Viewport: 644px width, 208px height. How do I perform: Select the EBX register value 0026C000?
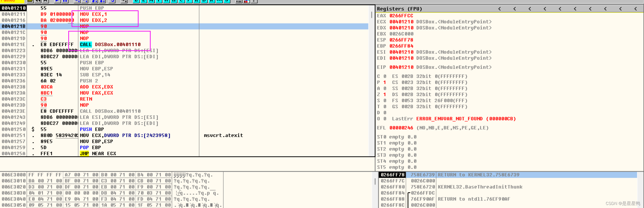pos(401,34)
